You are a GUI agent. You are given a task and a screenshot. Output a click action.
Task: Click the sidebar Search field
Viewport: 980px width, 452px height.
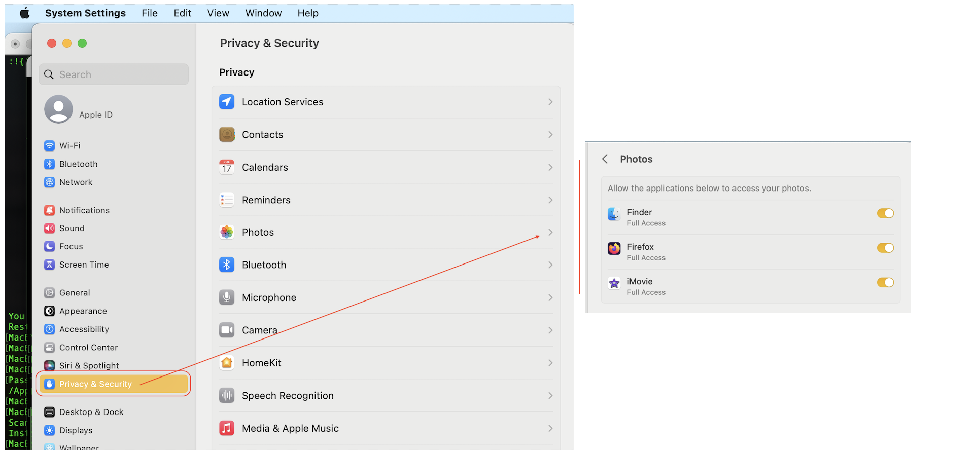coord(114,74)
